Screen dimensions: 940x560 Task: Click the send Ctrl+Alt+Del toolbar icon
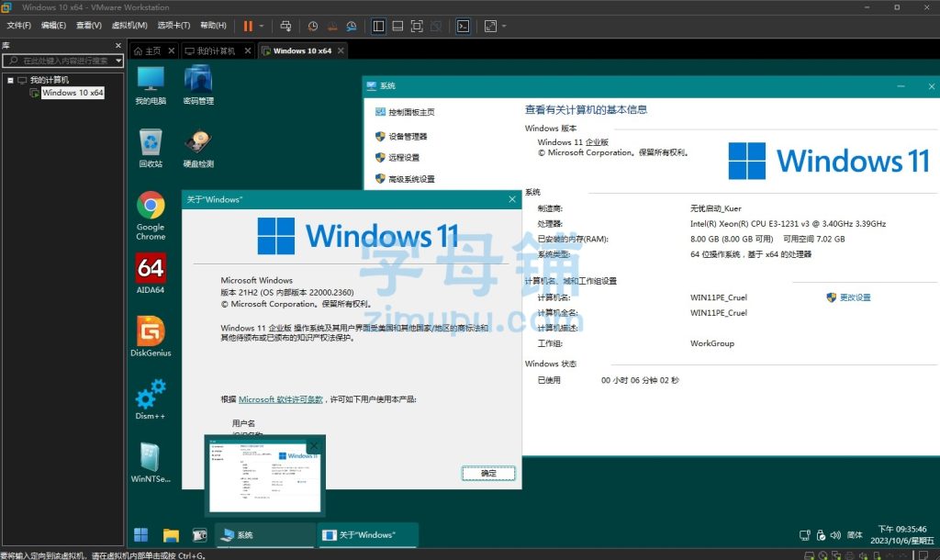tap(286, 26)
